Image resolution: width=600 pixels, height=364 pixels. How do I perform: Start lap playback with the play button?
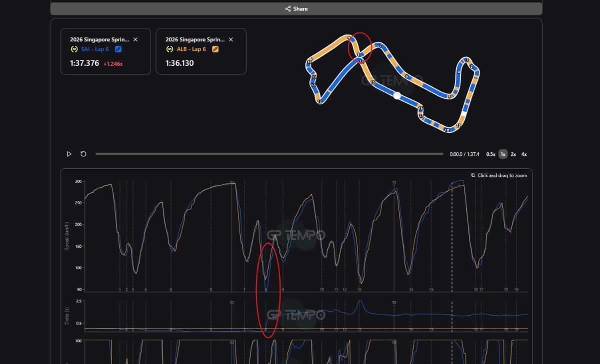pyautogui.click(x=69, y=154)
